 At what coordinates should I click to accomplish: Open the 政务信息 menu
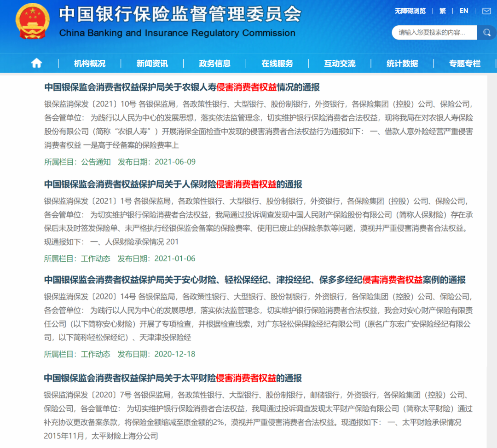tap(215, 63)
